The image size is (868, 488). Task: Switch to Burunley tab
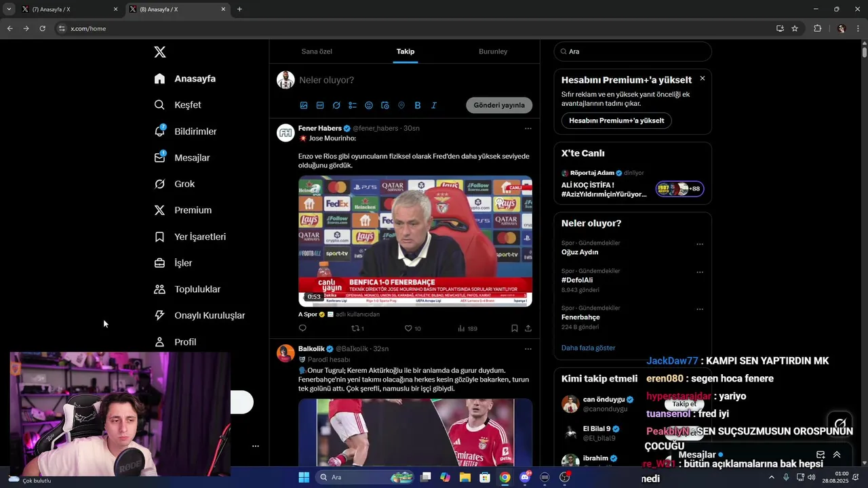tap(493, 52)
